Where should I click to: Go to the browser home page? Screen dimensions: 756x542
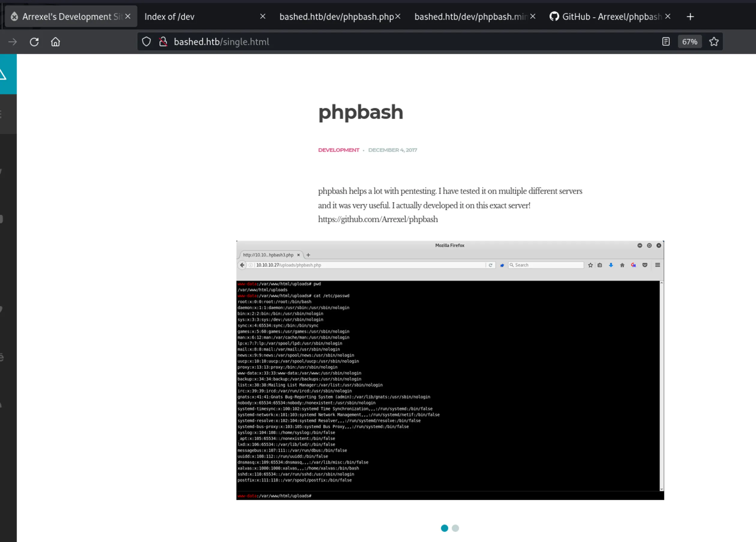[55, 42]
